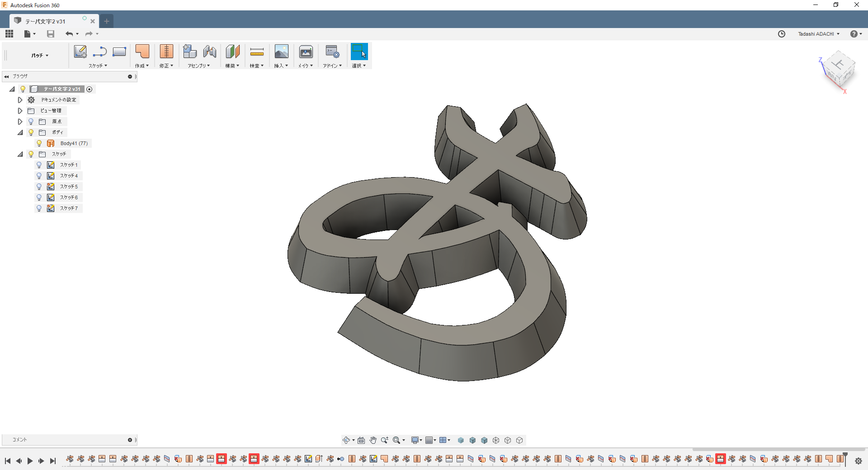The width and height of the screenshot is (868, 470).
Task: Click the New Component assembly icon
Action: (190, 52)
